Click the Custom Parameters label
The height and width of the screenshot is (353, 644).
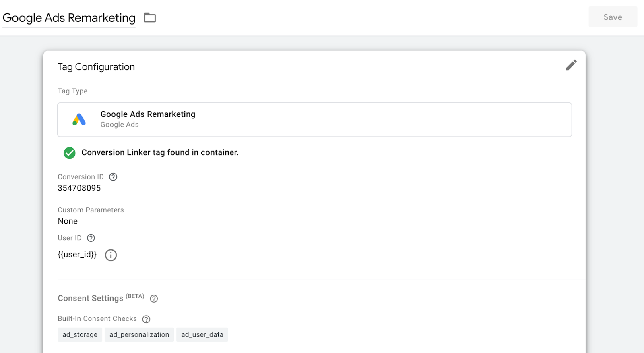(91, 210)
